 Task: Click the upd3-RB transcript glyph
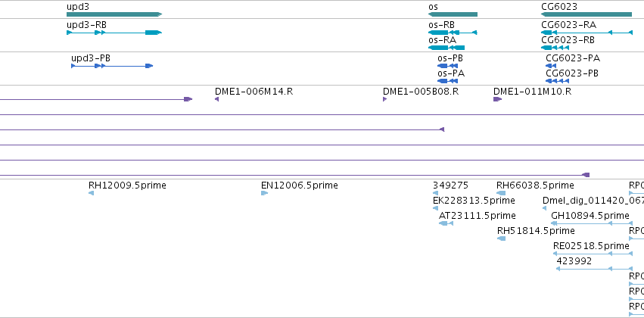click(114, 33)
